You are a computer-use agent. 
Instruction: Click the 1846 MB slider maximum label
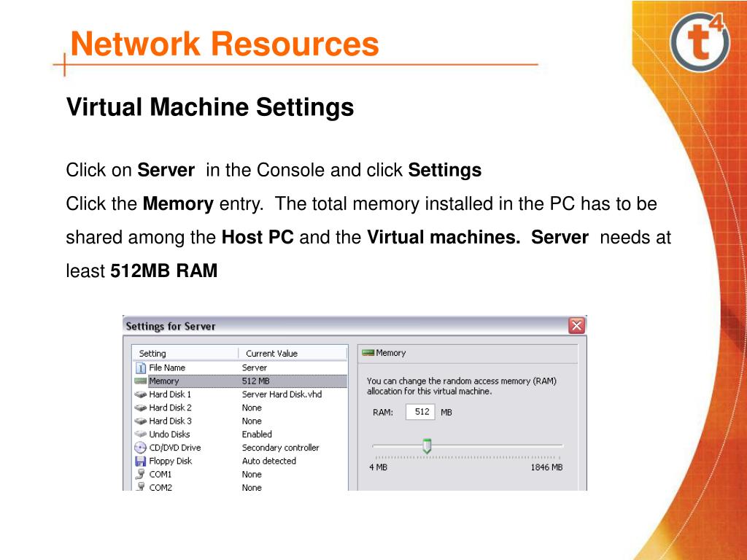pyautogui.click(x=547, y=467)
